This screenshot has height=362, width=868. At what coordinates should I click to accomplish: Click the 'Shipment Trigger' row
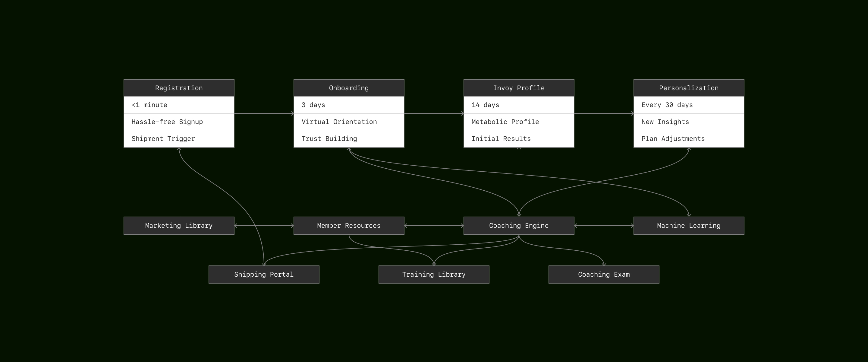click(x=179, y=139)
